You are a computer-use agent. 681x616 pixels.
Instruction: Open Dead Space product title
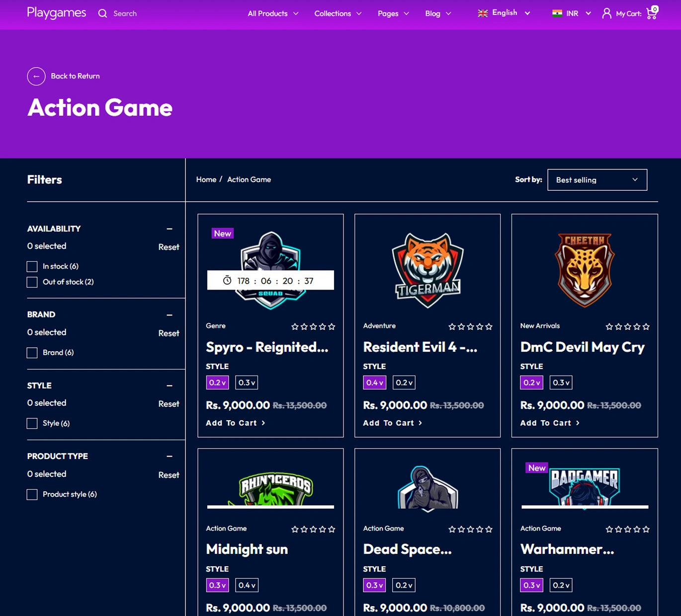click(407, 549)
